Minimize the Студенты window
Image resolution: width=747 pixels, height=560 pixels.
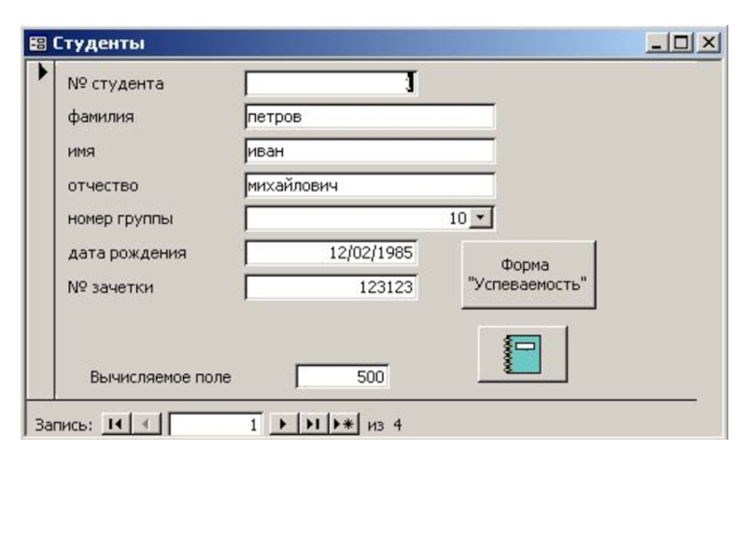(657, 43)
